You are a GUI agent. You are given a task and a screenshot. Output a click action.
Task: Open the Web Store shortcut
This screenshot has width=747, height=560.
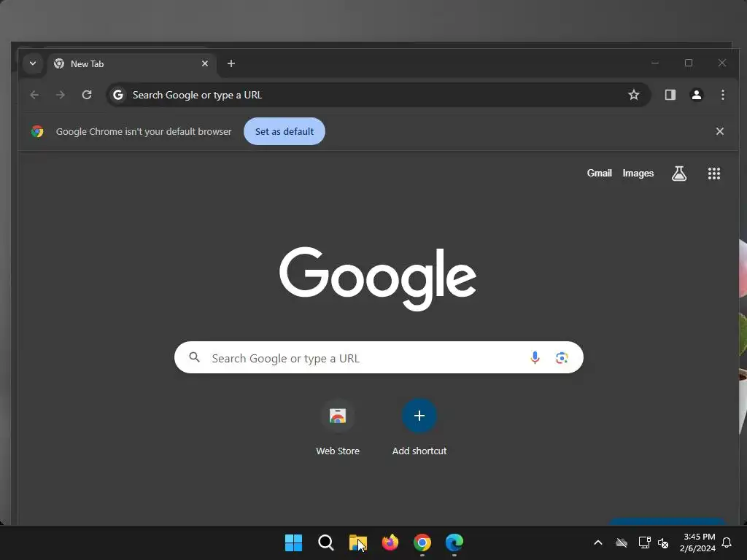pyautogui.click(x=338, y=428)
